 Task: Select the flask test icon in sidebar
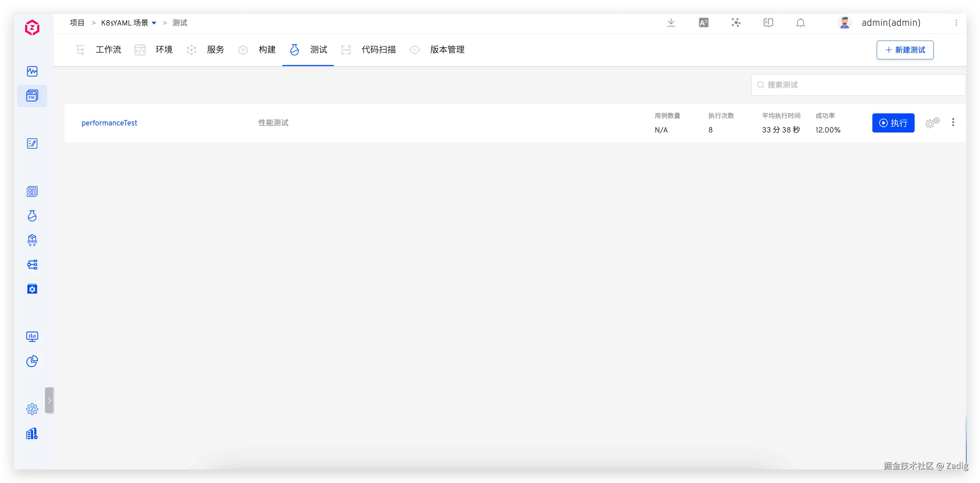32,215
